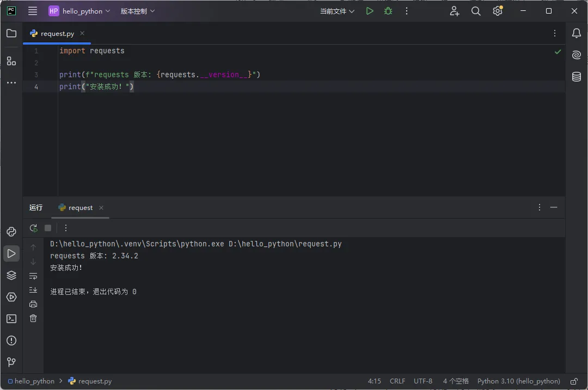Click down the stack trace arrow
The image size is (588, 390).
(33, 262)
